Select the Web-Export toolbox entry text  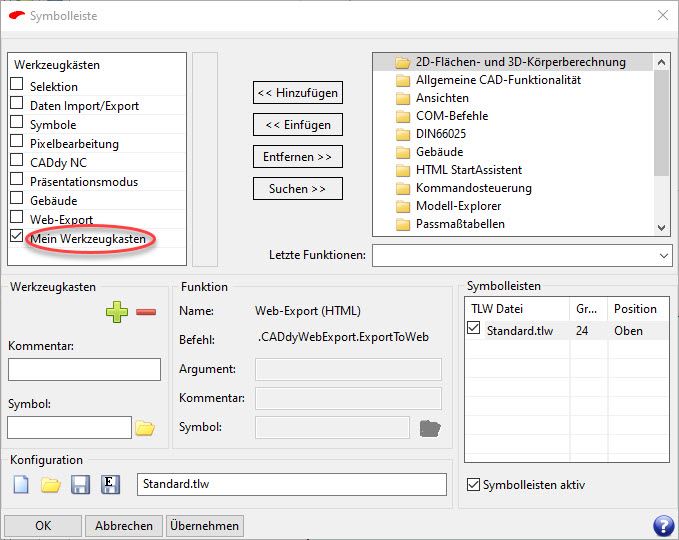[x=61, y=220]
